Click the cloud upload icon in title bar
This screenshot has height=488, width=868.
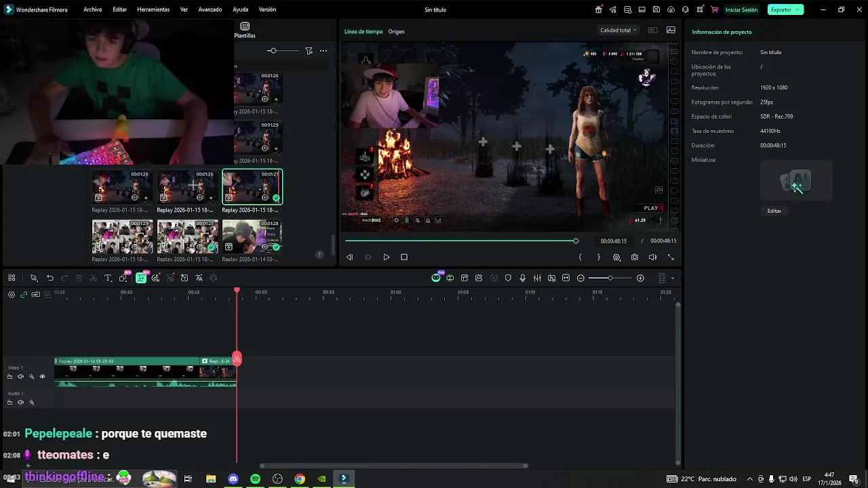(671, 9)
